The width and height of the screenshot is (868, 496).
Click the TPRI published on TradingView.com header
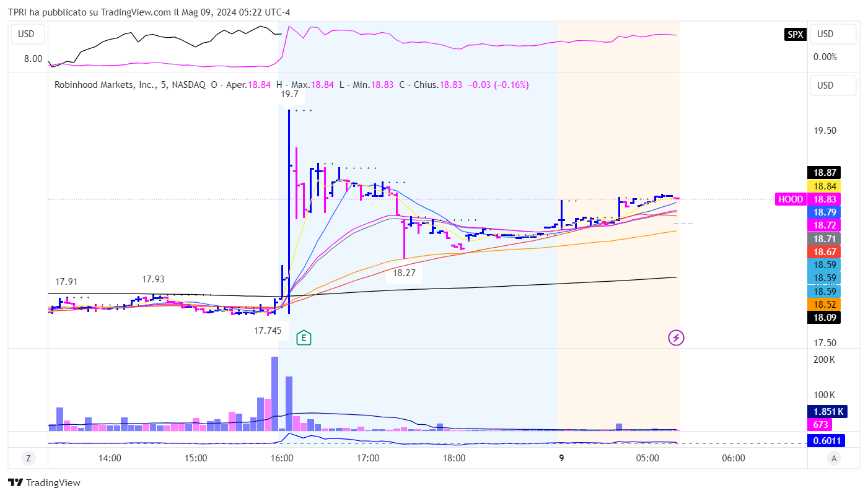click(x=149, y=12)
